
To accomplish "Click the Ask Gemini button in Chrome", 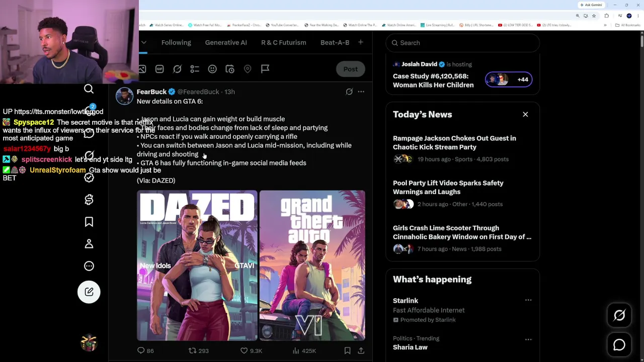I will (591, 5).
